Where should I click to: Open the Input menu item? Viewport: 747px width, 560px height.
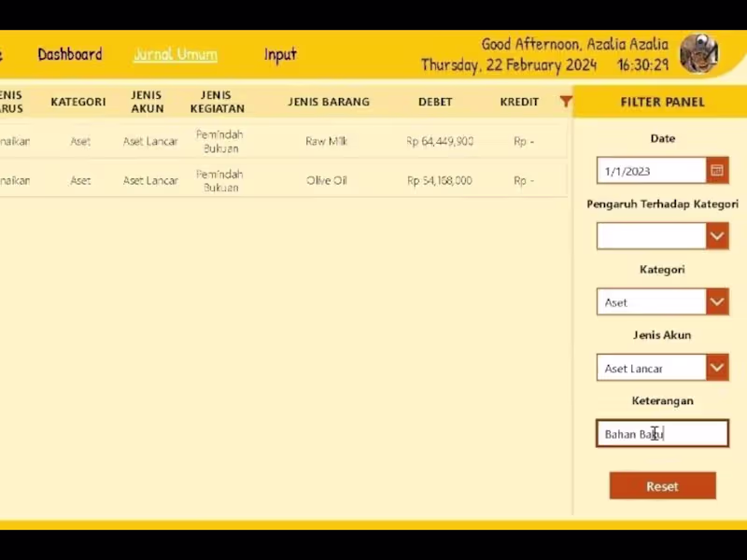tap(280, 55)
